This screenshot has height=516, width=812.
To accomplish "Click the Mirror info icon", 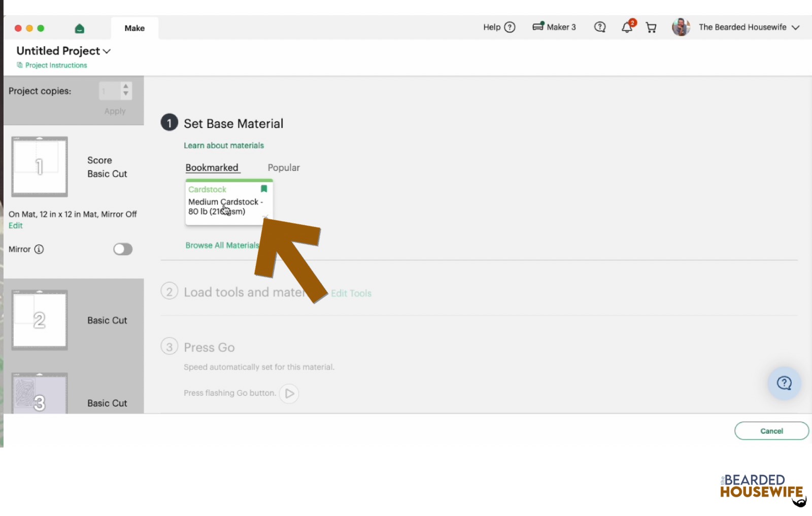I will 39,249.
